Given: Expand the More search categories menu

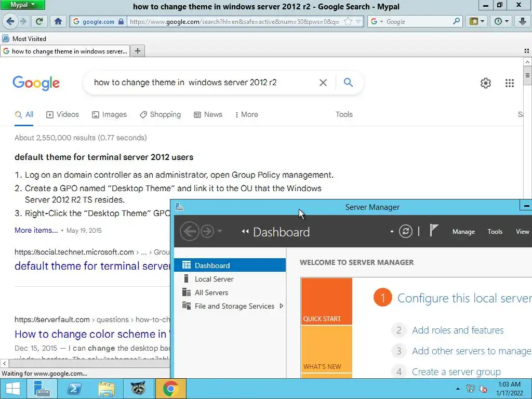Looking at the screenshot, I should (x=247, y=115).
